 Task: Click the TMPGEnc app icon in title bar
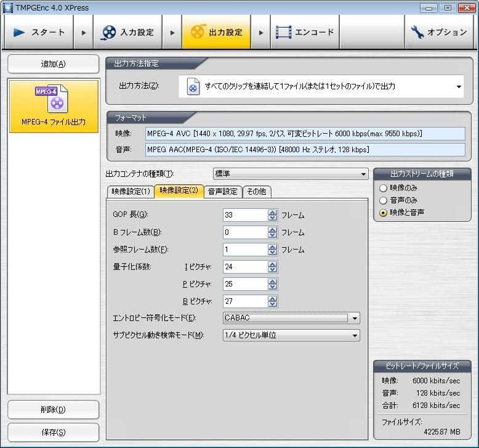pyautogui.click(x=7, y=7)
